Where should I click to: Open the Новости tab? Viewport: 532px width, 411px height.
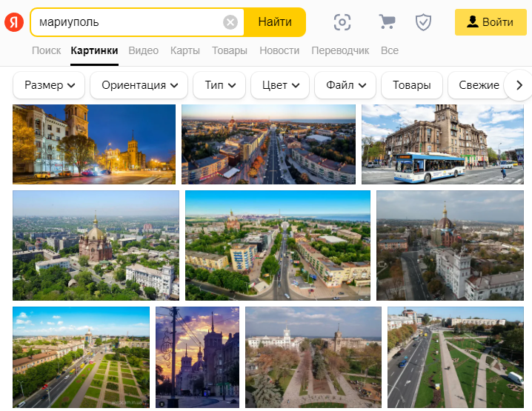point(279,50)
